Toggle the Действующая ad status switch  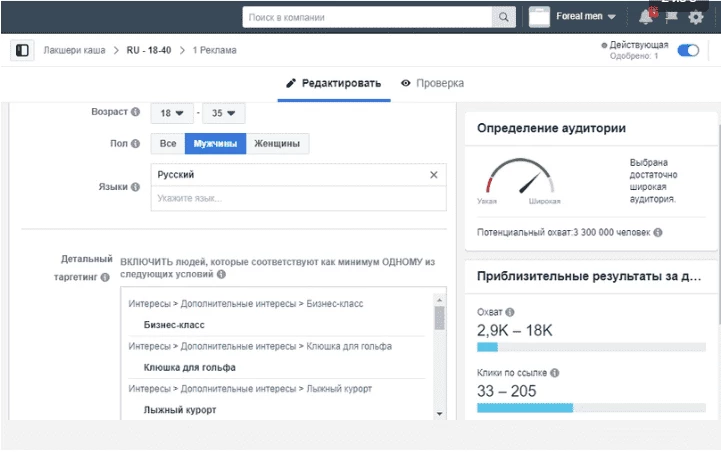688,50
